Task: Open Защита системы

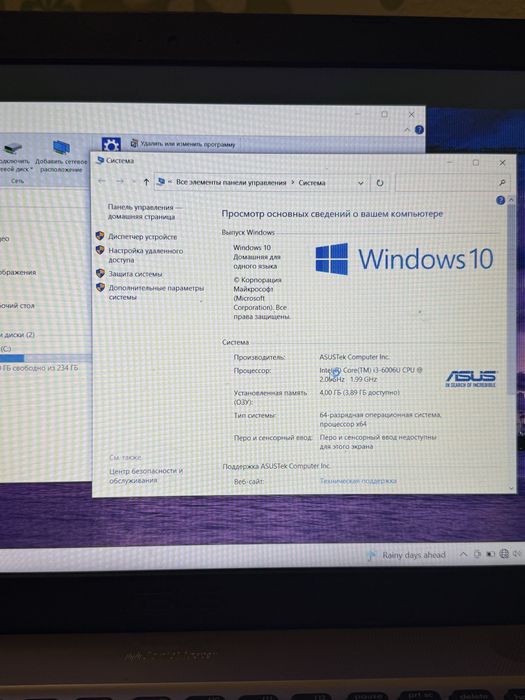Action: [135, 274]
